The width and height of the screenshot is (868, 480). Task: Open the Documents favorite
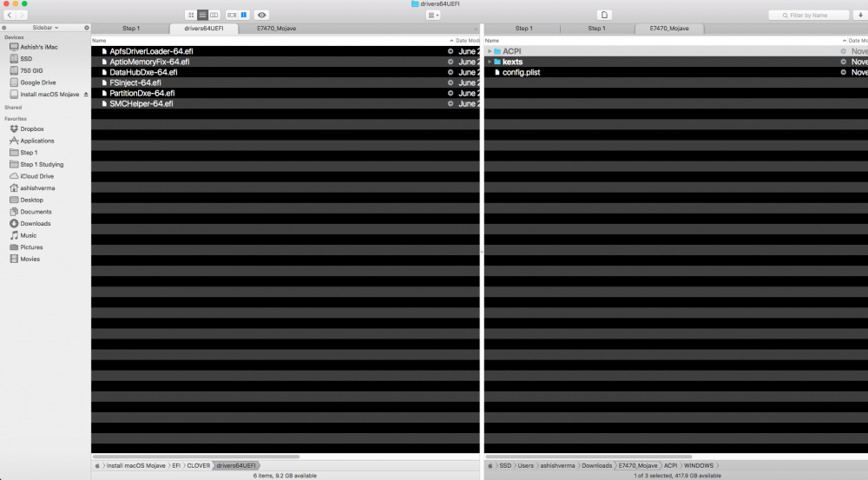coord(30,212)
